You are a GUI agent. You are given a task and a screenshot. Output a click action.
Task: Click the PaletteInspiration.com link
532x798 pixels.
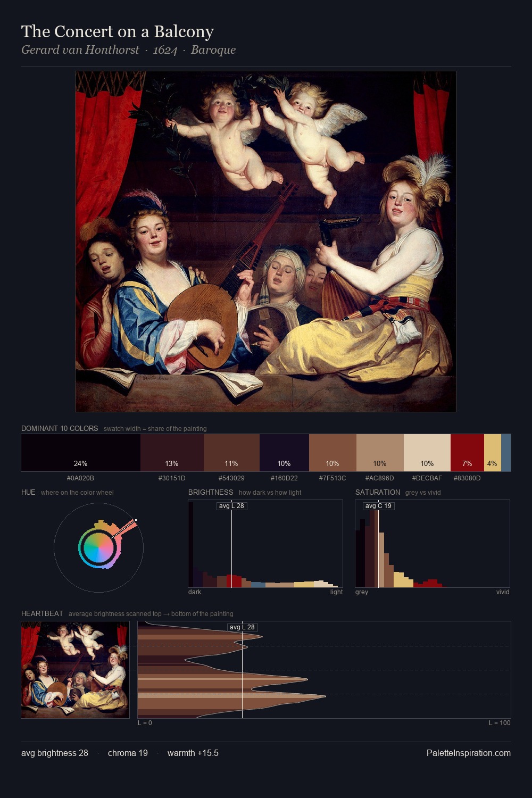click(x=469, y=753)
